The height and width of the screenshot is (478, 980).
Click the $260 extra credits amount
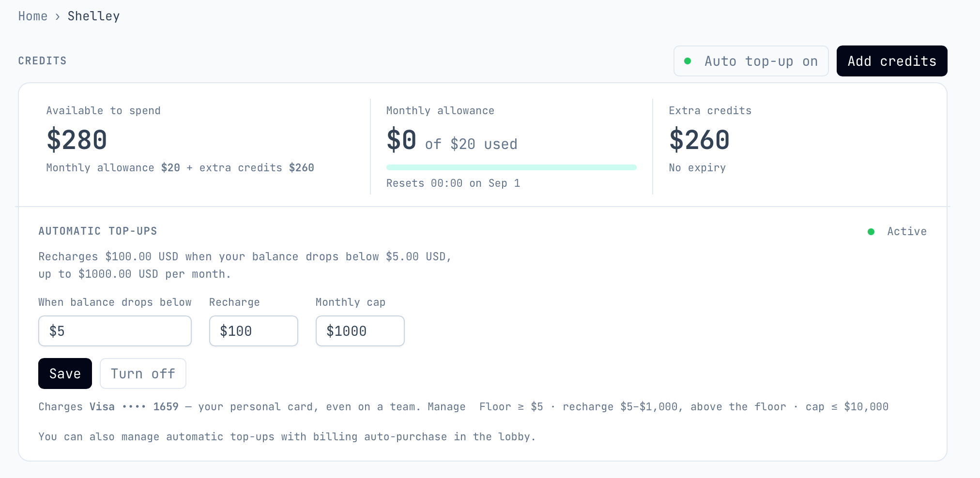pyautogui.click(x=699, y=140)
